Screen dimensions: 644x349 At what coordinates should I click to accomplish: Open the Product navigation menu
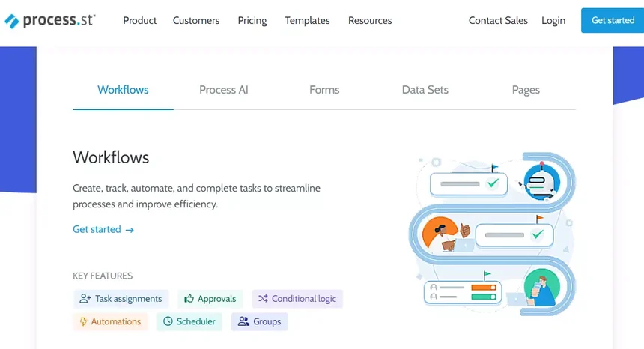(x=139, y=21)
